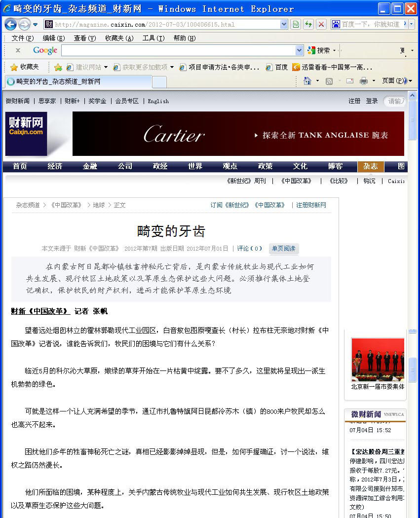Click the add-to-favorites-bar star icon
Viewport: 420px width, 518px height.
click(x=58, y=68)
